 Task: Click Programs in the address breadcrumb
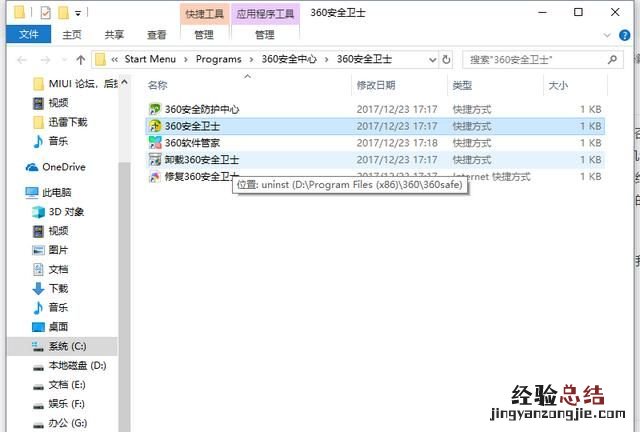(x=218, y=59)
